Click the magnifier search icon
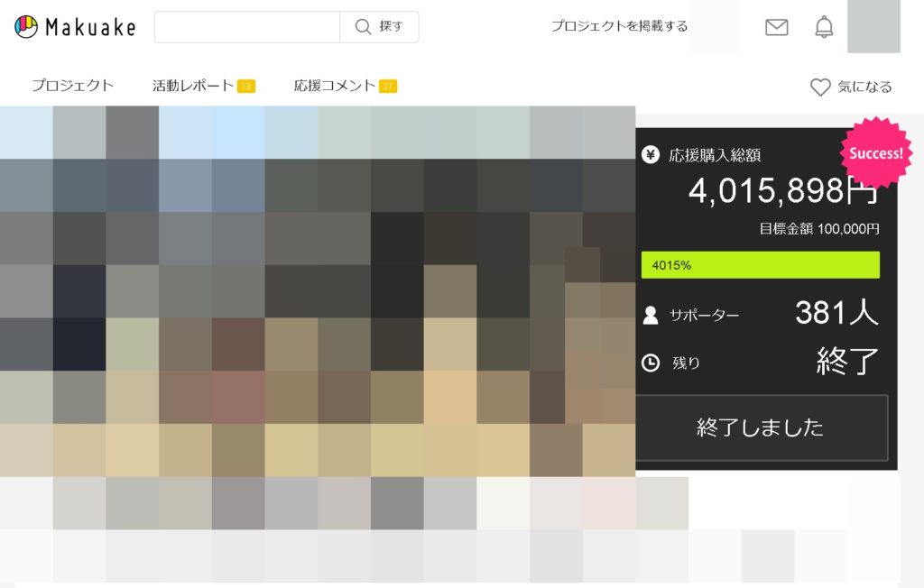The image size is (924, 588). point(364,27)
